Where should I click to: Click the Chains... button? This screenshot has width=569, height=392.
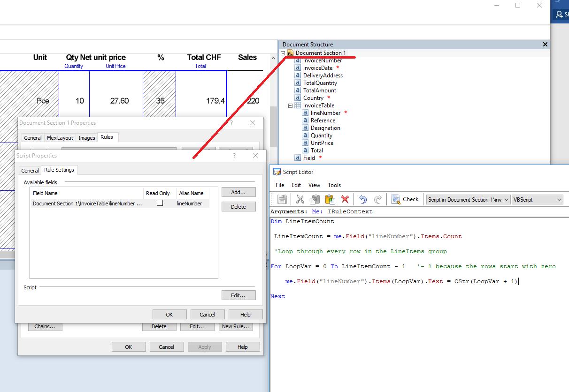tap(45, 327)
